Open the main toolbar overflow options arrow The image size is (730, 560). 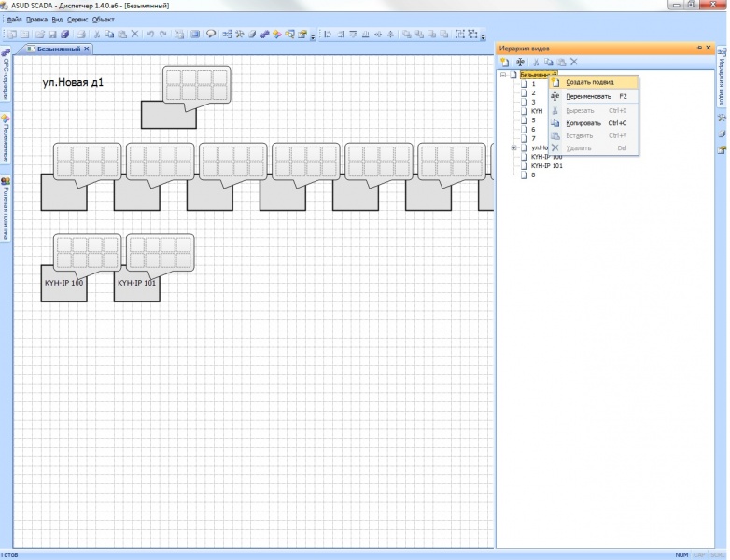(x=312, y=35)
